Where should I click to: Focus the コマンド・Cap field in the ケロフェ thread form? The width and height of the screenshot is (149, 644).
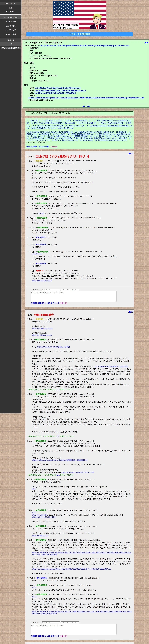70,289
